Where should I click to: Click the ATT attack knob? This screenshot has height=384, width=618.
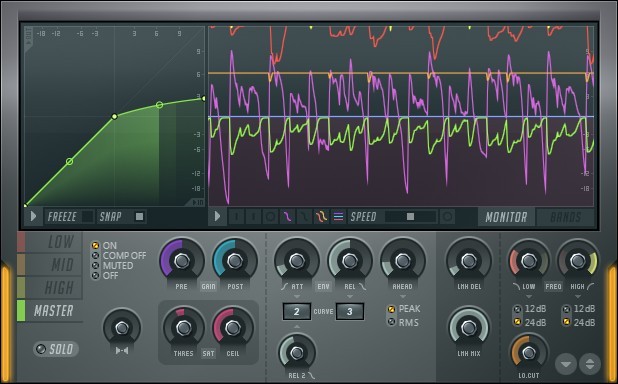297,260
